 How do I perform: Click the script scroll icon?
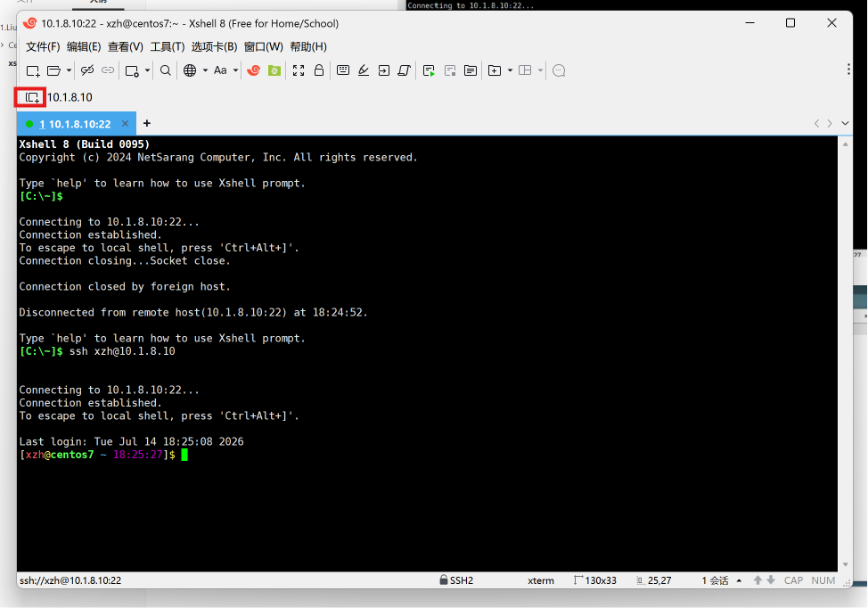click(404, 70)
